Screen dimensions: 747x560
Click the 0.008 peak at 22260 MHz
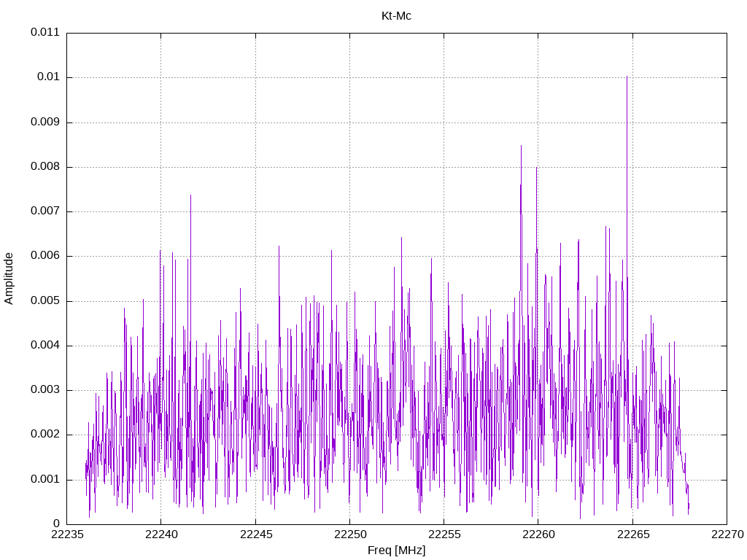[x=536, y=168]
